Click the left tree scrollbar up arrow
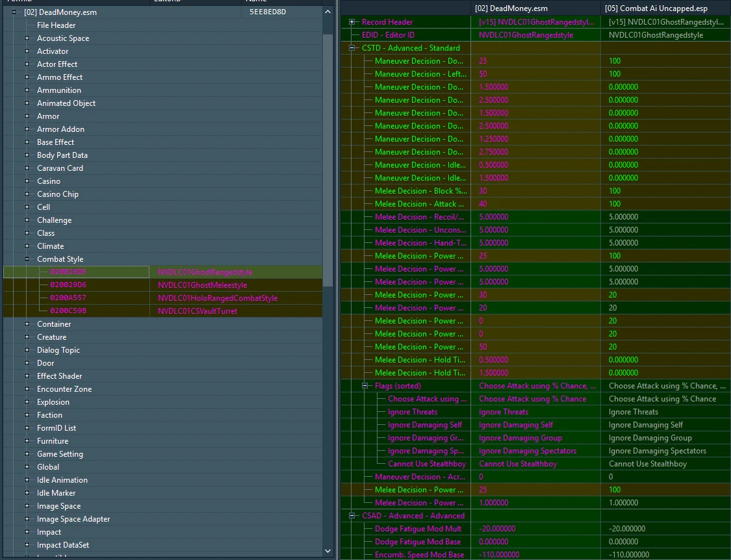 327,12
